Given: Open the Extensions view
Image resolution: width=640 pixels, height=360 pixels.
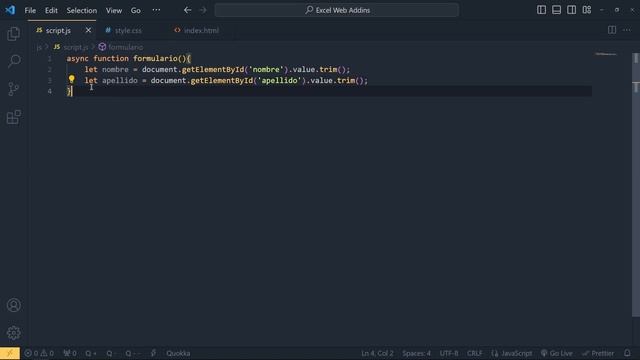Looking at the screenshot, I should click(x=13, y=117).
